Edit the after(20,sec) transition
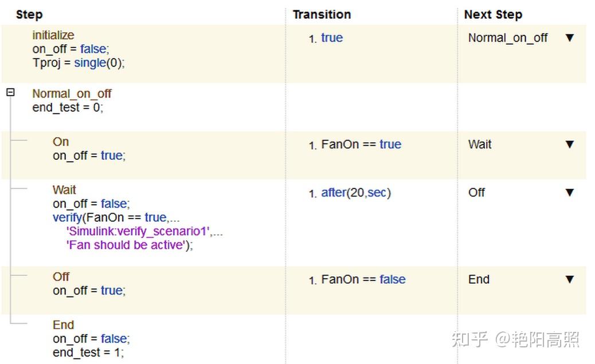595x364 pixels. tap(356, 193)
